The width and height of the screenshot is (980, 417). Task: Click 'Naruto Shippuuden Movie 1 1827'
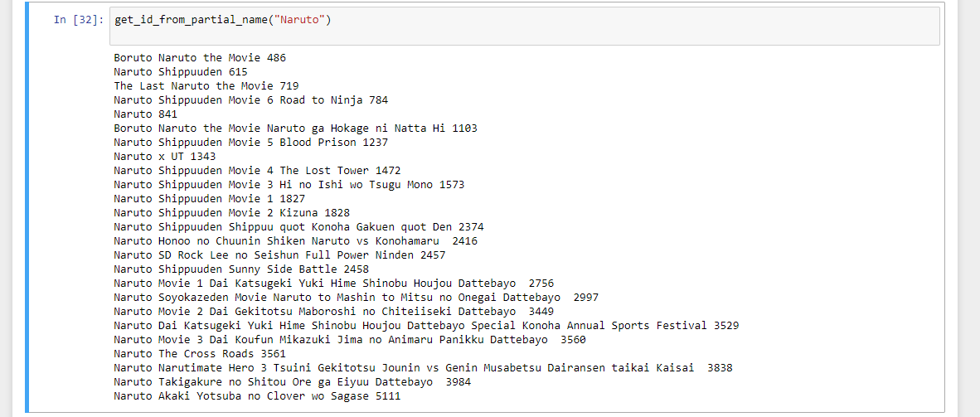point(210,199)
